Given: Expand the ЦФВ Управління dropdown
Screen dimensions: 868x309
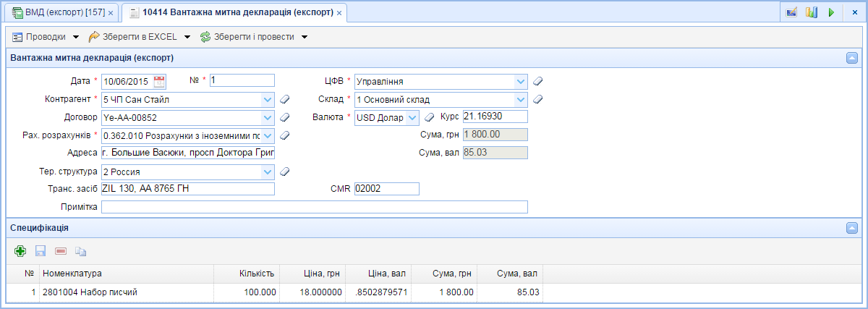Looking at the screenshot, I should pos(521,81).
